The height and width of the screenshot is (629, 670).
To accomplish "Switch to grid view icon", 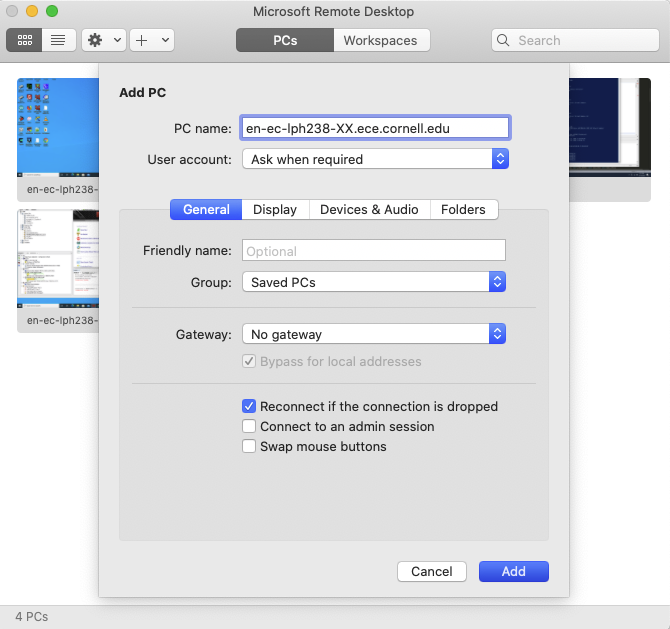I will [x=25, y=40].
